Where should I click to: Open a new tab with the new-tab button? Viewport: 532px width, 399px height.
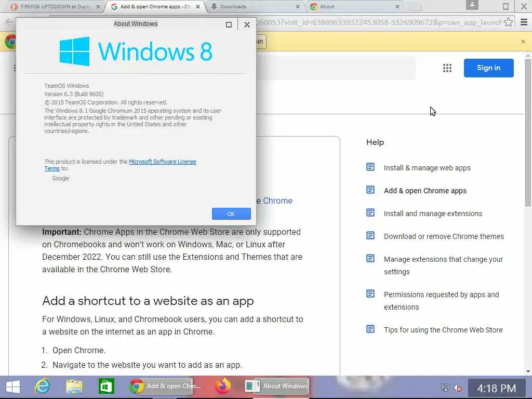pos(414,7)
